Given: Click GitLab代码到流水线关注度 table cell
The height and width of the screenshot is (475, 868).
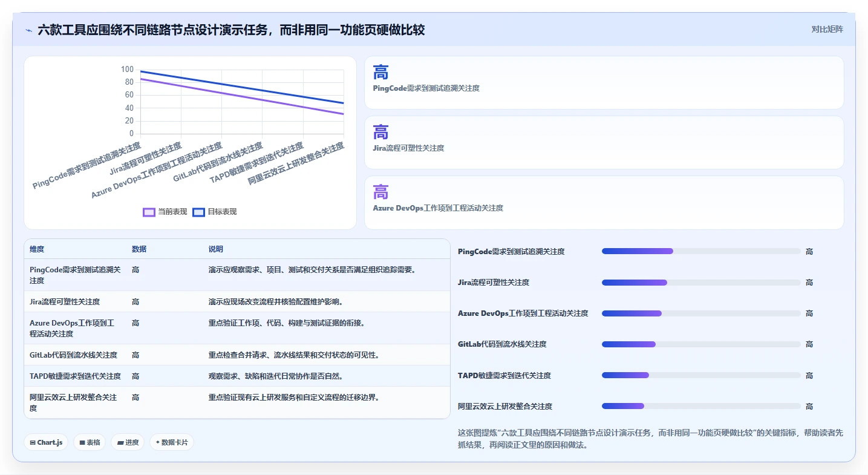Looking at the screenshot, I should pyautogui.click(x=73, y=355).
